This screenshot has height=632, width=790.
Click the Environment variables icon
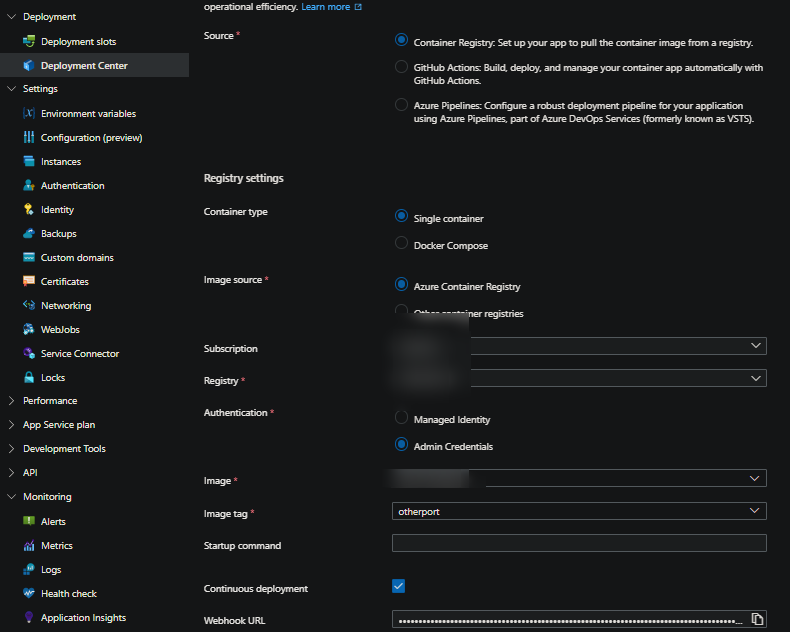pos(29,113)
